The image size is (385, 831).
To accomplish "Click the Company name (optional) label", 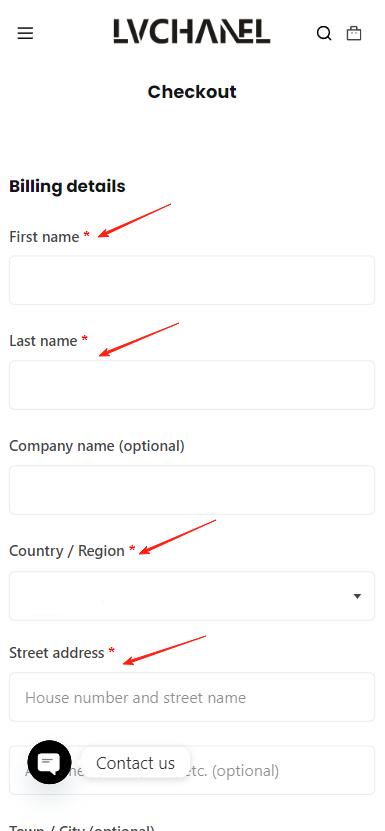I will (x=97, y=446).
